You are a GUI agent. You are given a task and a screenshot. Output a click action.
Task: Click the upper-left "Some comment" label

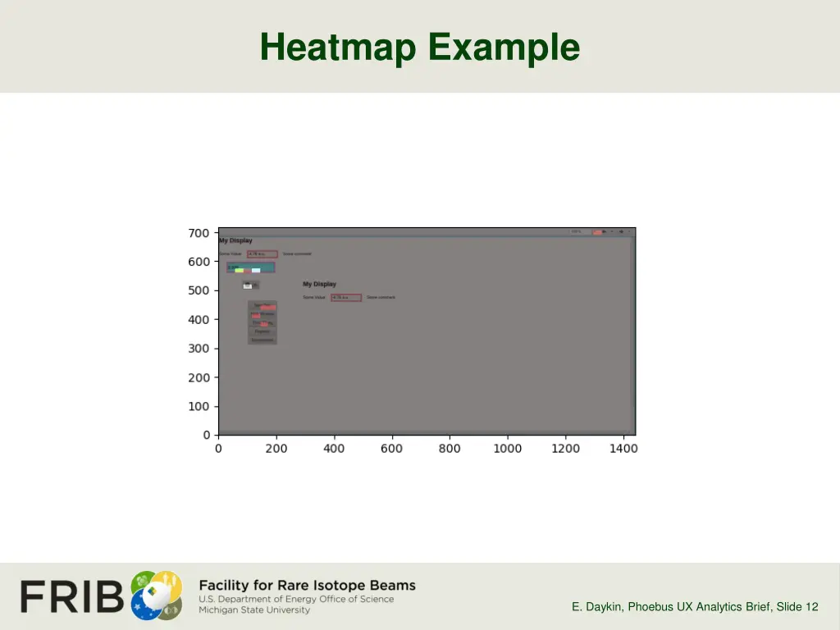point(297,254)
